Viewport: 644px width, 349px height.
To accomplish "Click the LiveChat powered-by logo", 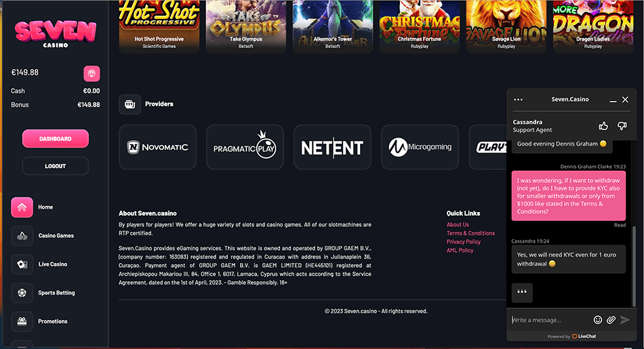I will tap(584, 336).
